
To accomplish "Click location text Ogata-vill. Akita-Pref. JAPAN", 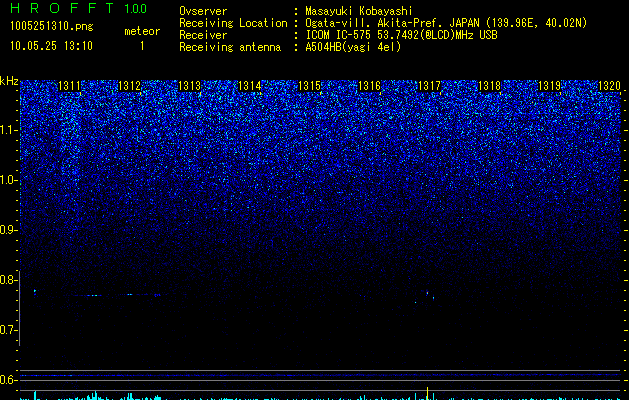I will click(392, 23).
